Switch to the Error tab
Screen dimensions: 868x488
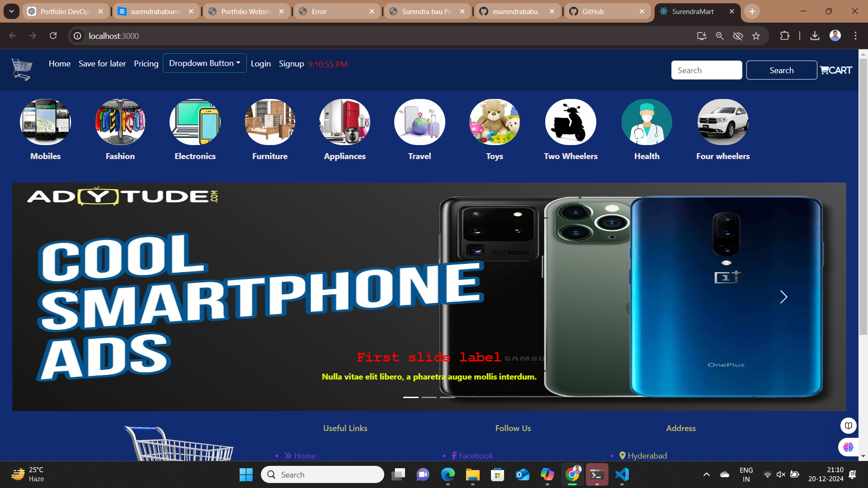337,11
